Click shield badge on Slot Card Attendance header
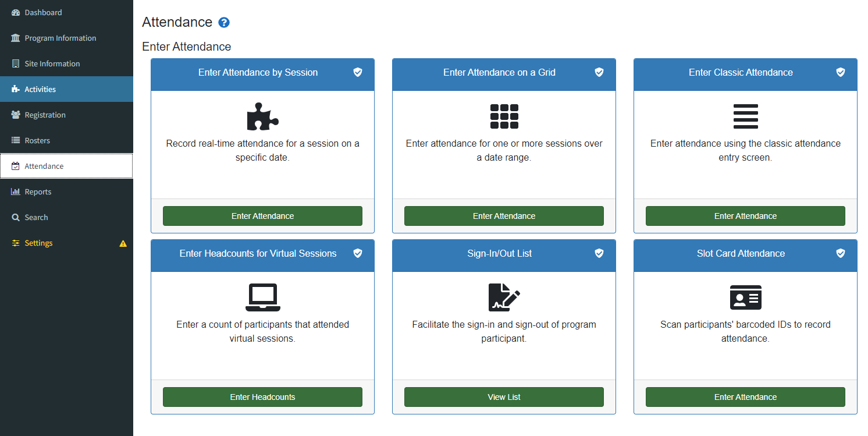868x436 pixels. (841, 253)
